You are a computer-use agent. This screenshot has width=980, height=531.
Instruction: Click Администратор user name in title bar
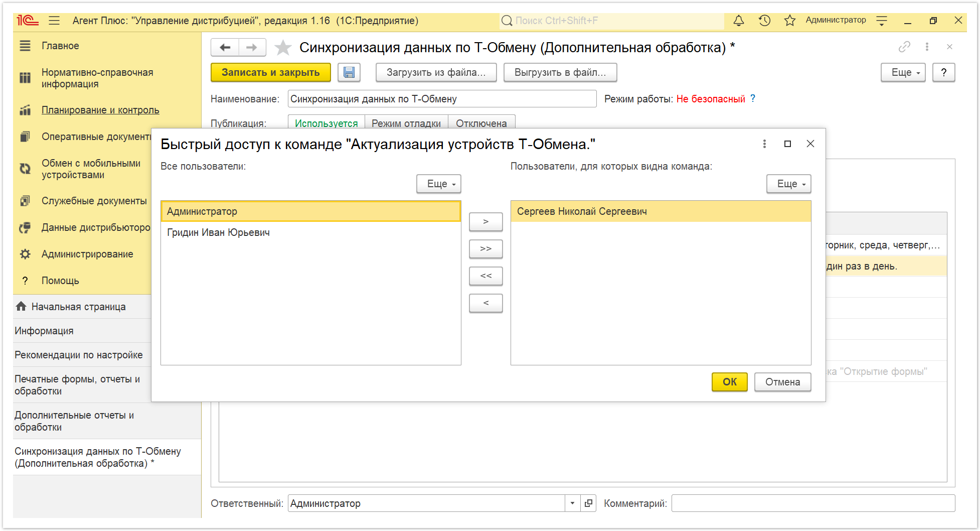tap(836, 20)
